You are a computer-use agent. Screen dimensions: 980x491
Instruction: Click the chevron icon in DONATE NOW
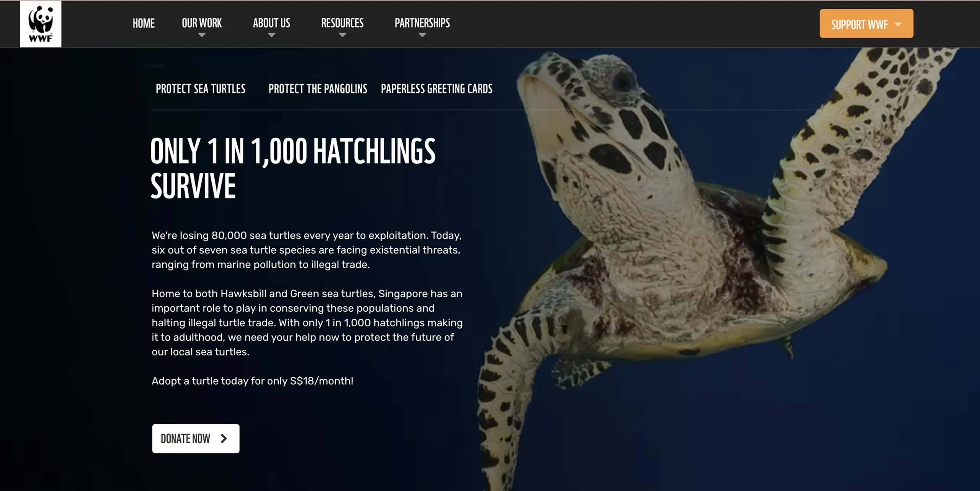pos(224,439)
